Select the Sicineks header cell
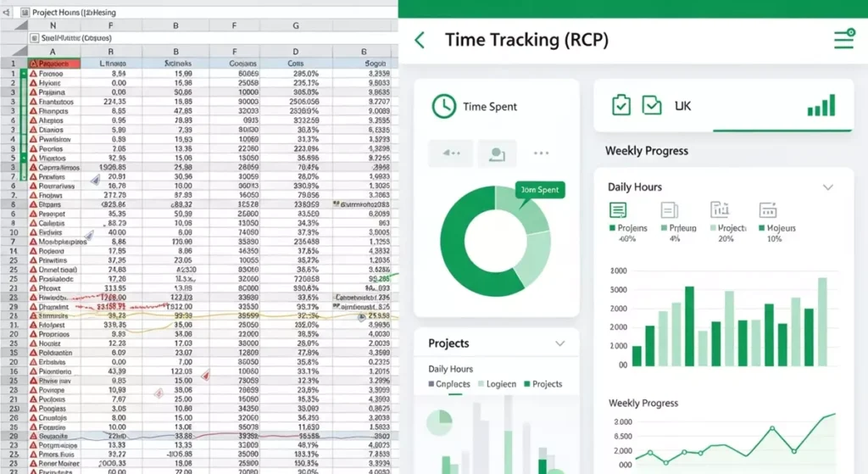Viewport: 868px width, 474px height. click(x=178, y=64)
